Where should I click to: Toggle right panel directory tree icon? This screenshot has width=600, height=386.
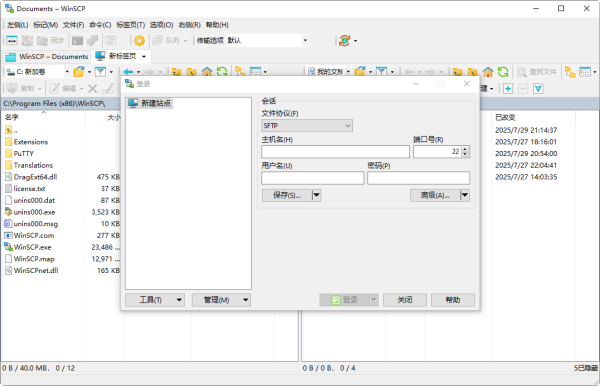point(570,72)
